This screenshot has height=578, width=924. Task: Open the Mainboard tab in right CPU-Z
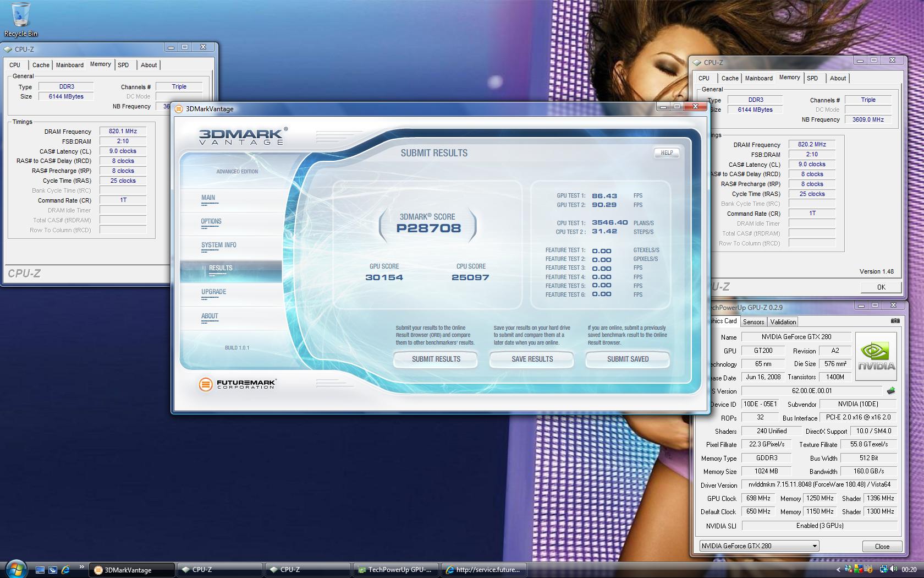[759, 78]
